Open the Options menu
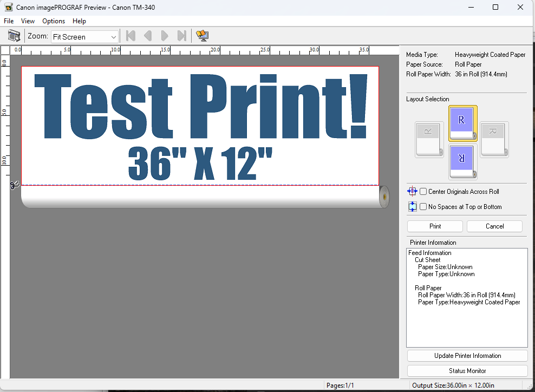 point(54,21)
